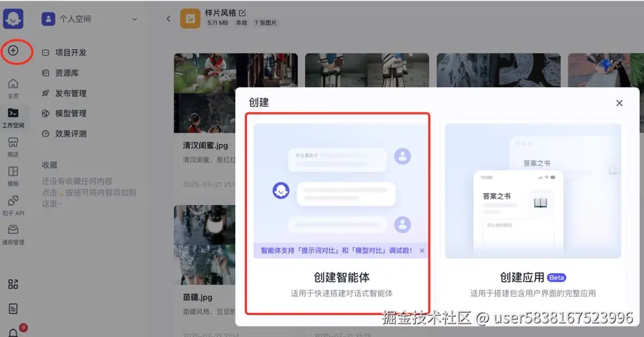Open the notifications bell icon

pyautogui.click(x=13, y=333)
